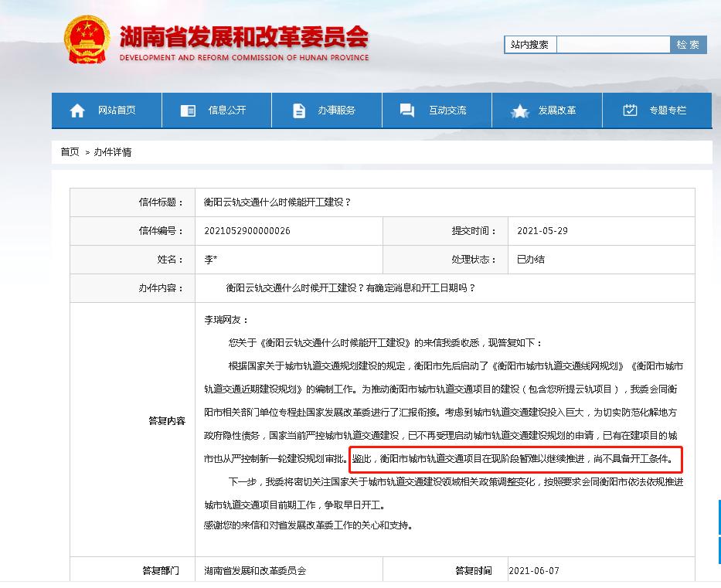Screen dimensions: 721x588
Task: Click the paper icon beside 办事服务
Action: pyautogui.click(x=299, y=110)
